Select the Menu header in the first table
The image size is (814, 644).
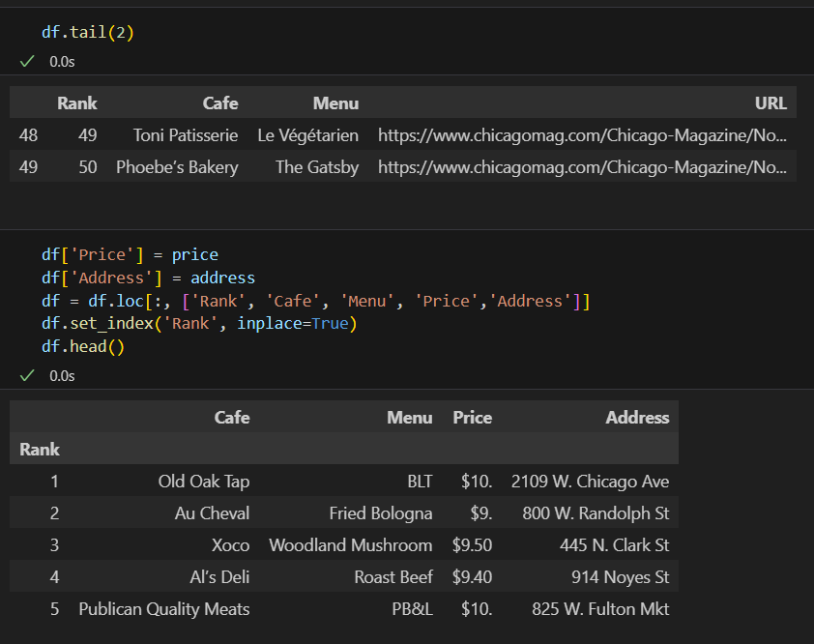(335, 102)
